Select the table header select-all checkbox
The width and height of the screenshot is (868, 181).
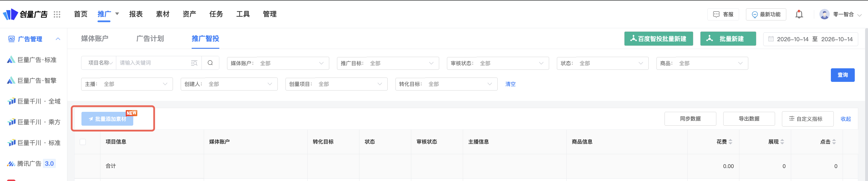pos(83,142)
